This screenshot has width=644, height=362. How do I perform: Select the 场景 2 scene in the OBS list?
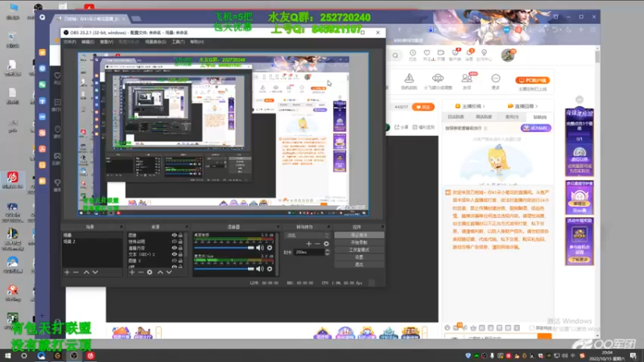92,242
